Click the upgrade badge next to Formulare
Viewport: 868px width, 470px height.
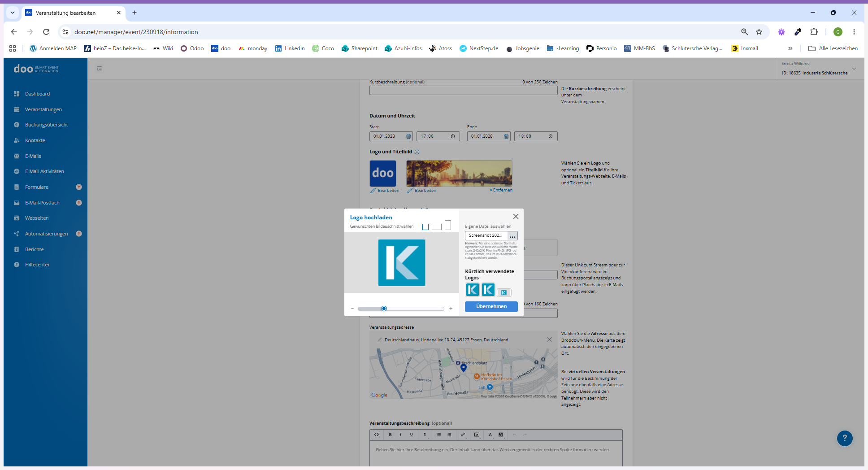click(79, 187)
